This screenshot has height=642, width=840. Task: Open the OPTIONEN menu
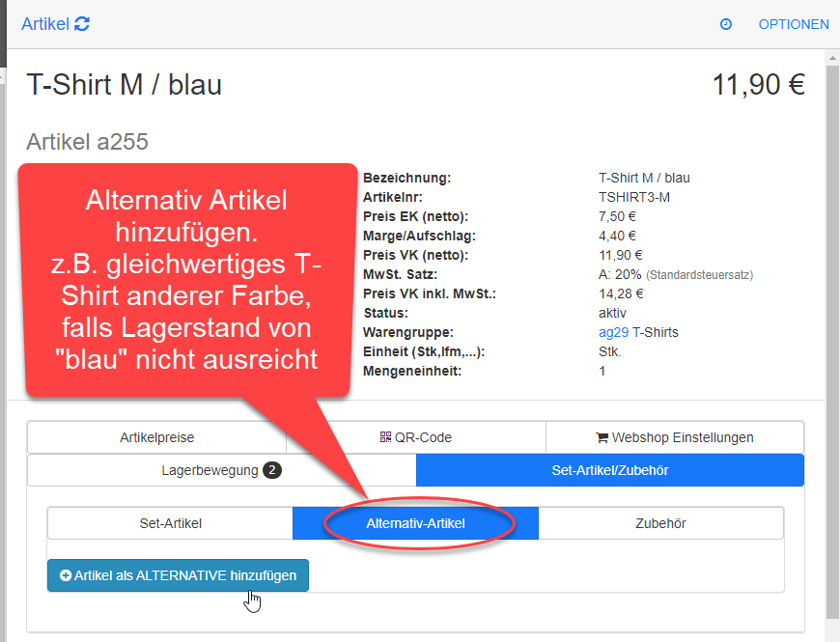794,25
